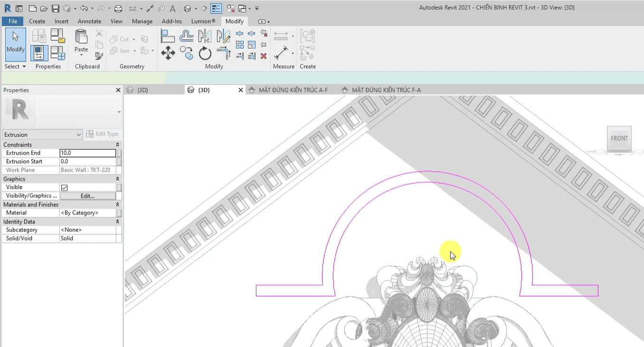Select Trim/Extend Multiple Elements tool
644x347 pixels.
click(x=252, y=56)
